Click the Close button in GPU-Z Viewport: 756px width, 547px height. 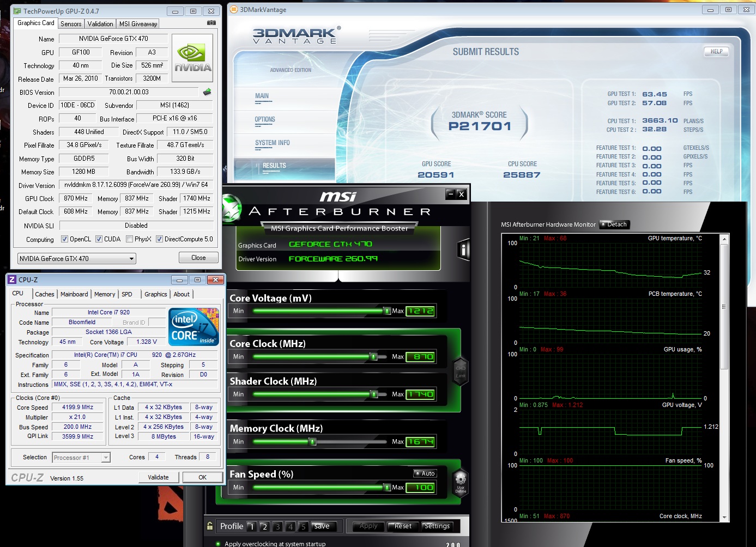click(x=198, y=258)
